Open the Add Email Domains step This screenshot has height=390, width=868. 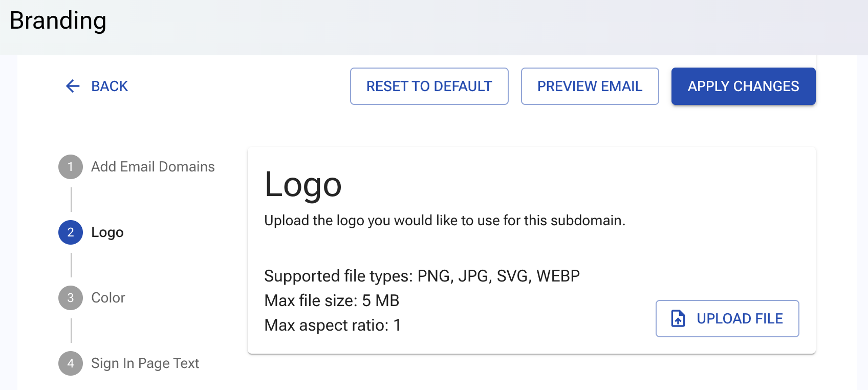coord(153,167)
